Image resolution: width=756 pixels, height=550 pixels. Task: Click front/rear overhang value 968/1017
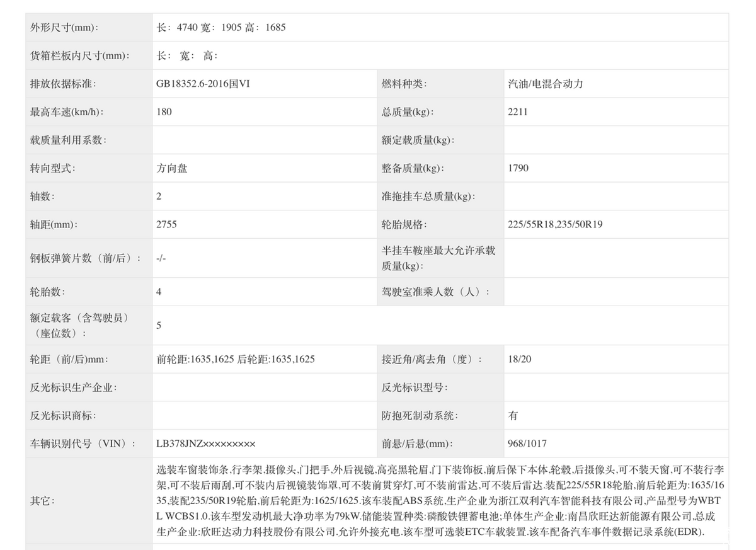click(527, 444)
